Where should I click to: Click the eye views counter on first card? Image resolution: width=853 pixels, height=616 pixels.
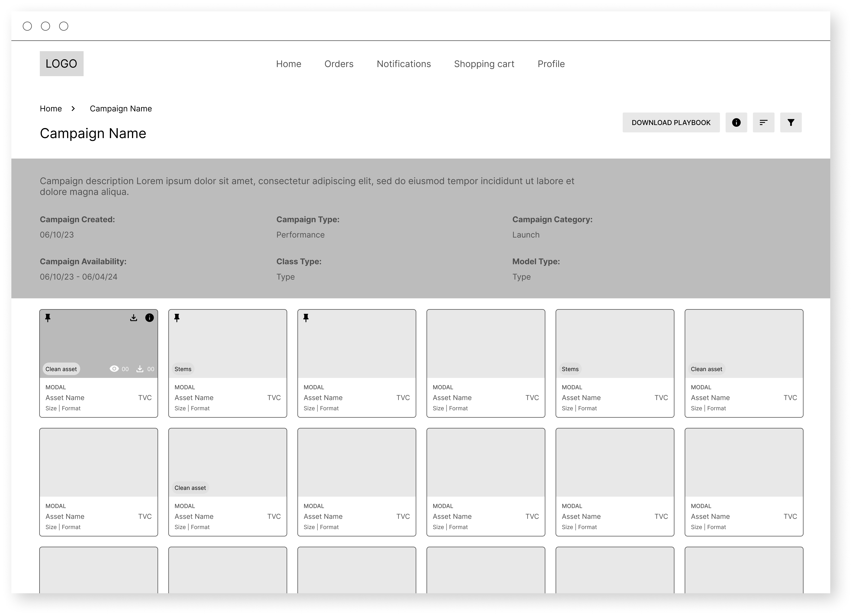[114, 369]
